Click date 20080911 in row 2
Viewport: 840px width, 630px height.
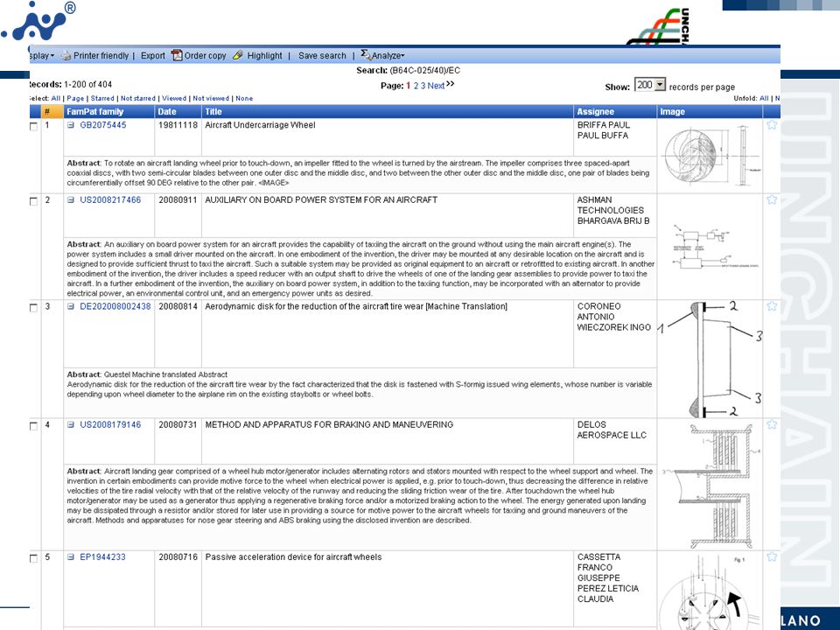pos(178,200)
